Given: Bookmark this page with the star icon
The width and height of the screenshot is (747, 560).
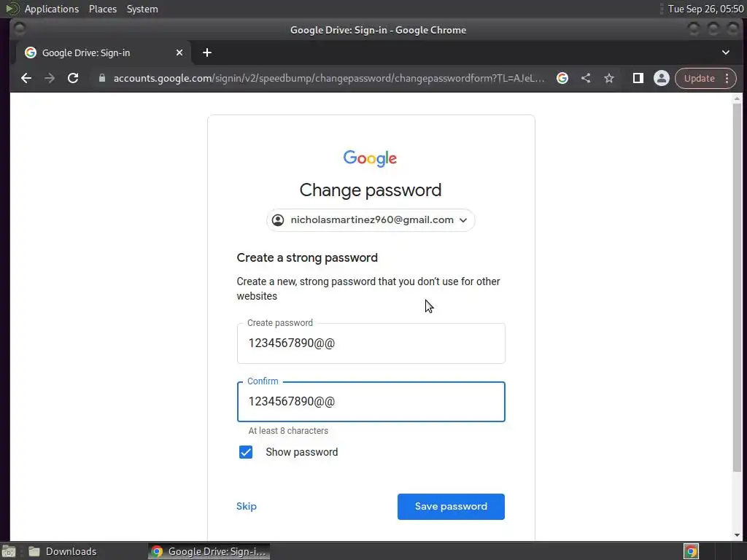Looking at the screenshot, I should [609, 78].
